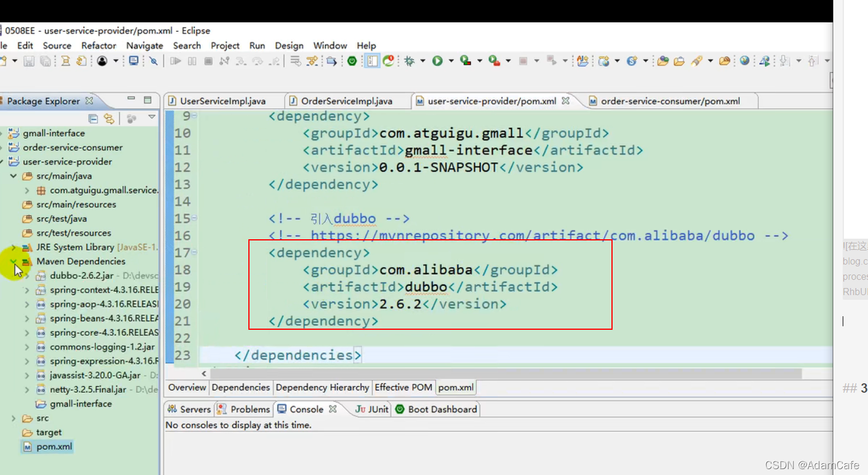868x475 pixels.
Task: Expand the com.atguigu.gmall.service package
Action: point(27,190)
